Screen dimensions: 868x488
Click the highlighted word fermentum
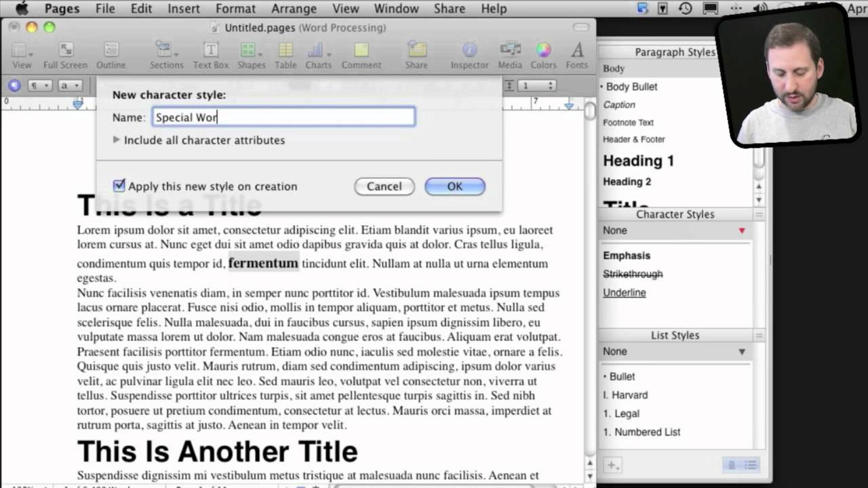pyautogui.click(x=263, y=263)
